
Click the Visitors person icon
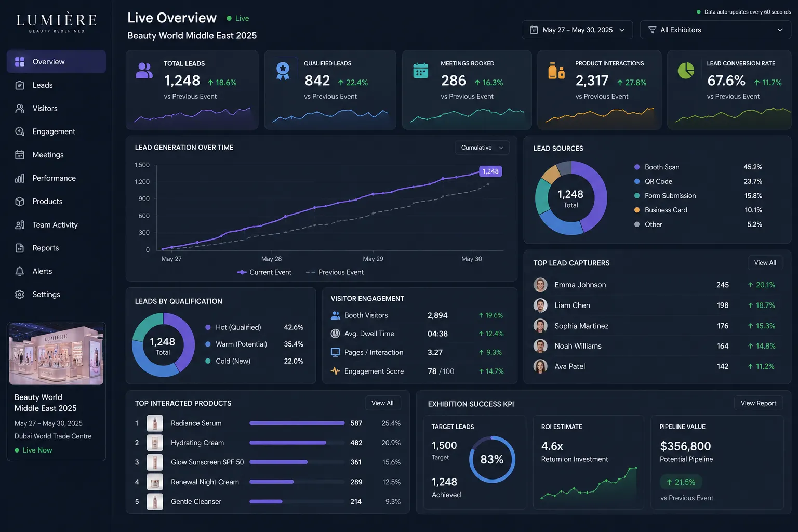[x=20, y=109]
